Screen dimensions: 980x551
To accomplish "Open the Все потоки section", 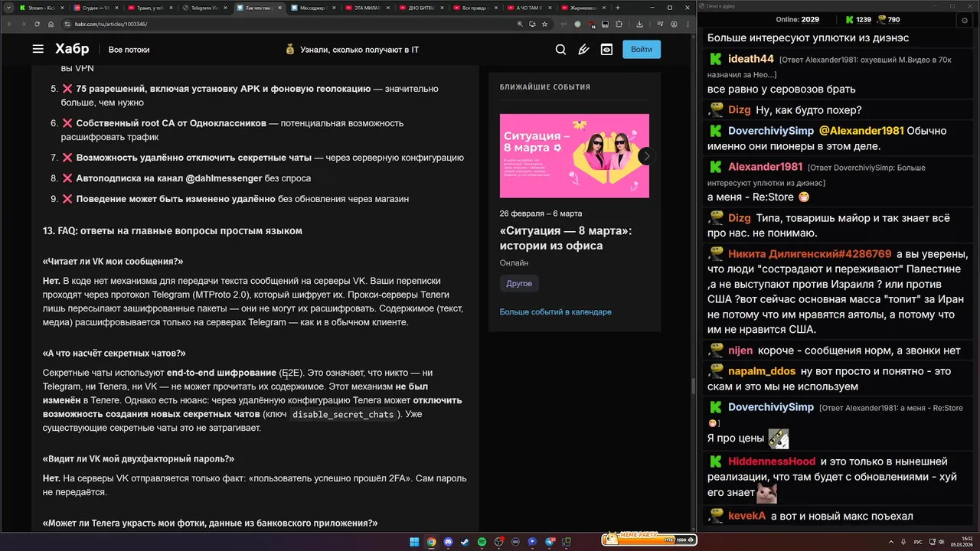I will point(129,50).
